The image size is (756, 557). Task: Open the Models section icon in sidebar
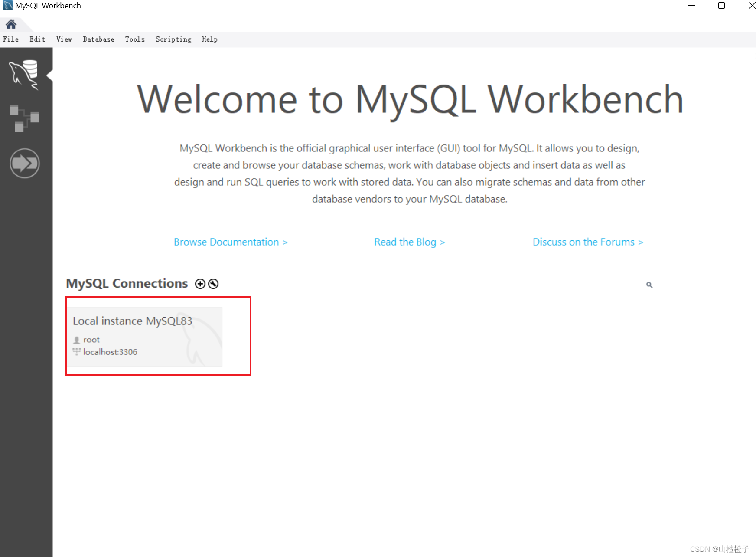[25, 118]
